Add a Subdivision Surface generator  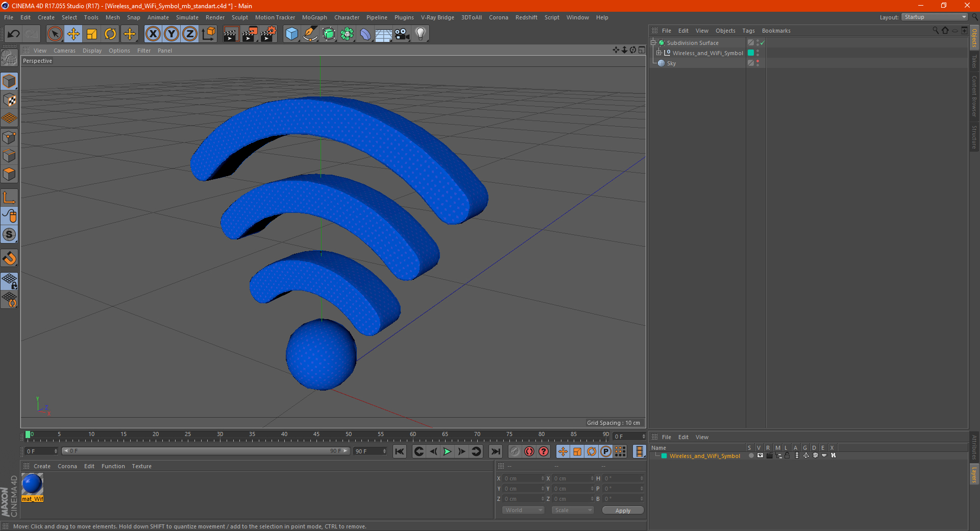tap(329, 34)
